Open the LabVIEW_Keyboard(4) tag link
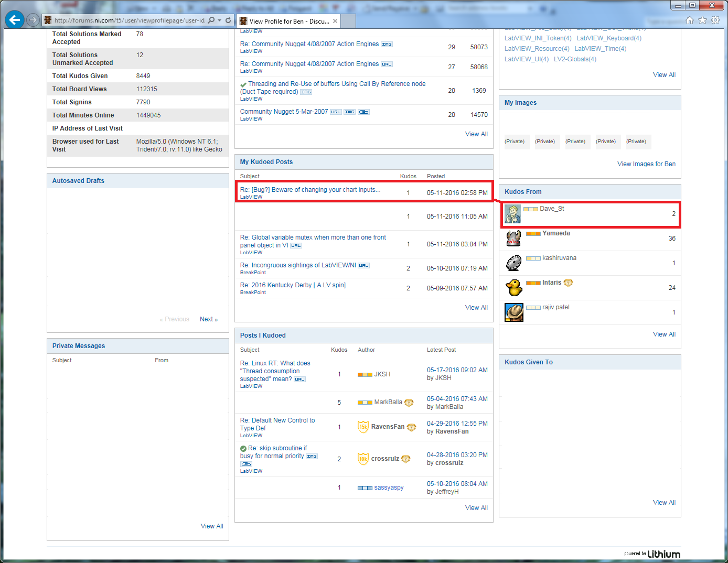Image resolution: width=728 pixels, height=563 pixels. [x=609, y=38]
